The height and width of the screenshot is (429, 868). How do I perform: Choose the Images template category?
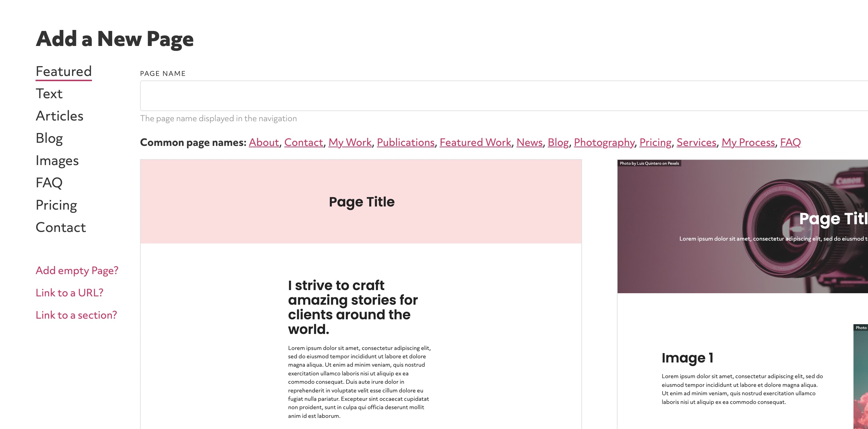(57, 161)
